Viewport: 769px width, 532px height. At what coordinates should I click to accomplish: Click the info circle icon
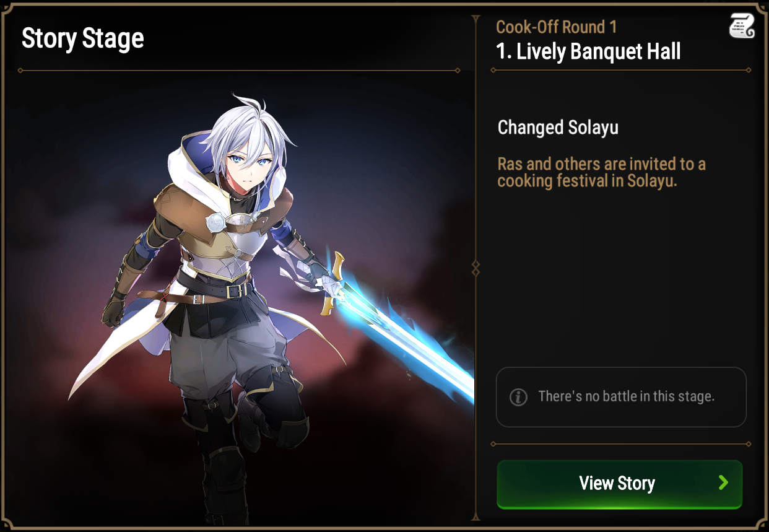(518, 396)
